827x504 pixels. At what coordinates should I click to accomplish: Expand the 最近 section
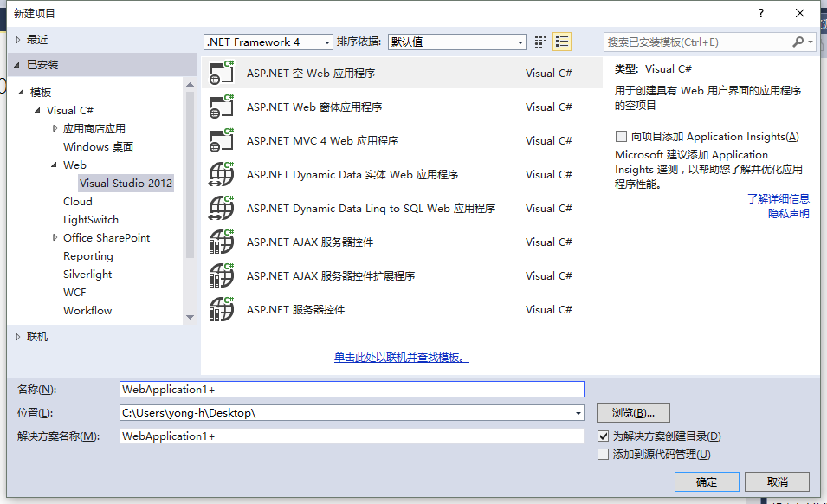tap(17, 40)
